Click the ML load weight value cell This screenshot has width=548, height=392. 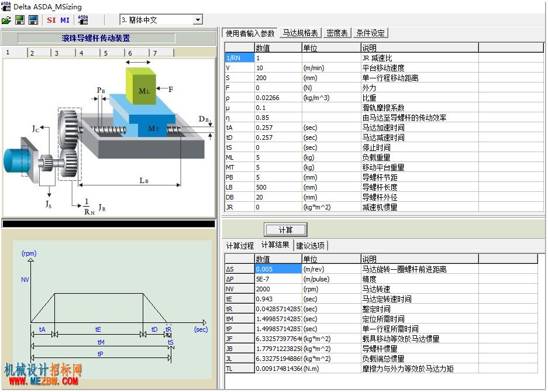pyautogui.click(x=278, y=157)
